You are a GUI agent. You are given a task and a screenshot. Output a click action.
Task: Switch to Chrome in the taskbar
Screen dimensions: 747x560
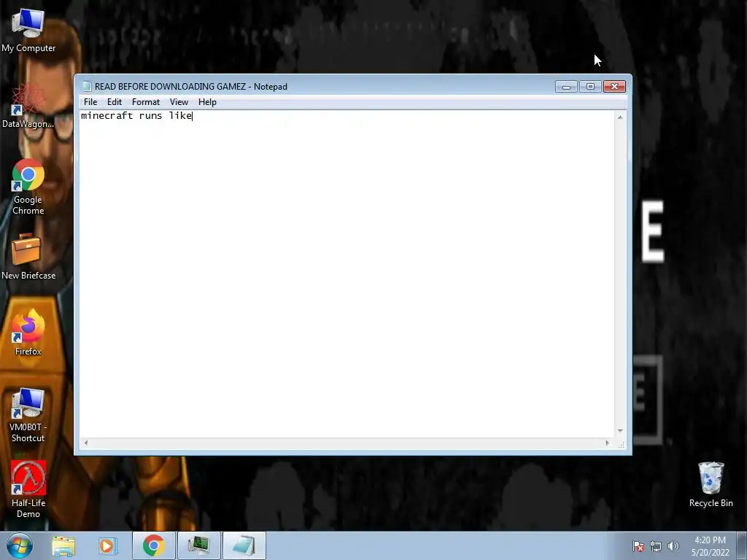coord(153,545)
